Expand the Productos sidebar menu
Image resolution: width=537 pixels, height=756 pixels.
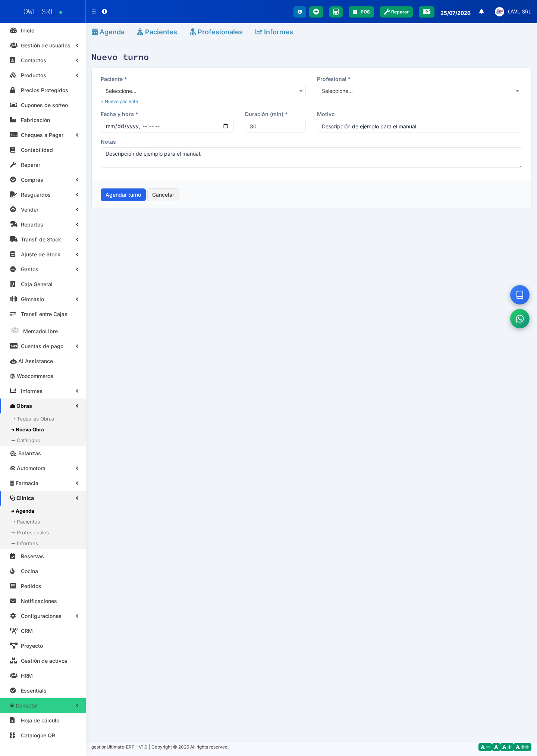[x=43, y=75]
